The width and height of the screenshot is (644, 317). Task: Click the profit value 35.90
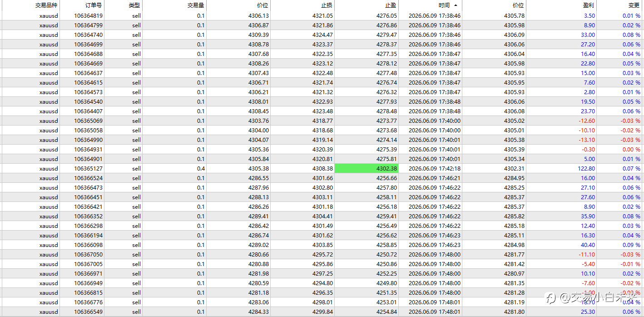[588, 216]
